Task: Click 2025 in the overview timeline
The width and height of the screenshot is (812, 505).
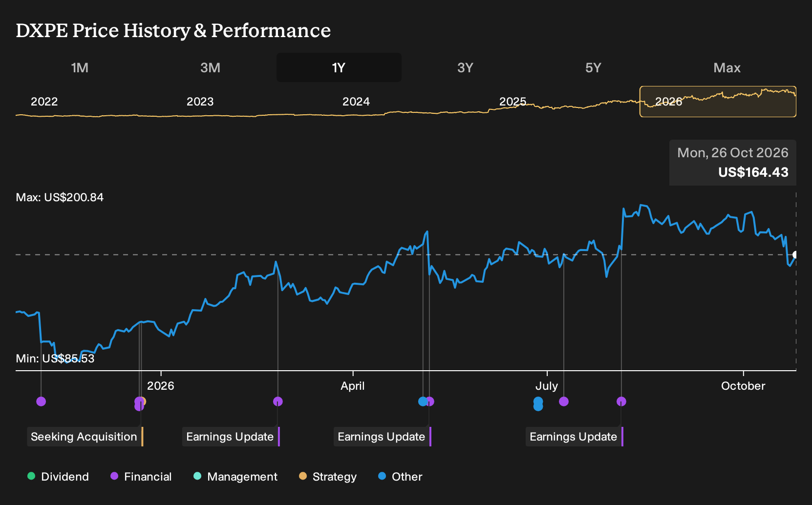Action: pyautogui.click(x=513, y=102)
